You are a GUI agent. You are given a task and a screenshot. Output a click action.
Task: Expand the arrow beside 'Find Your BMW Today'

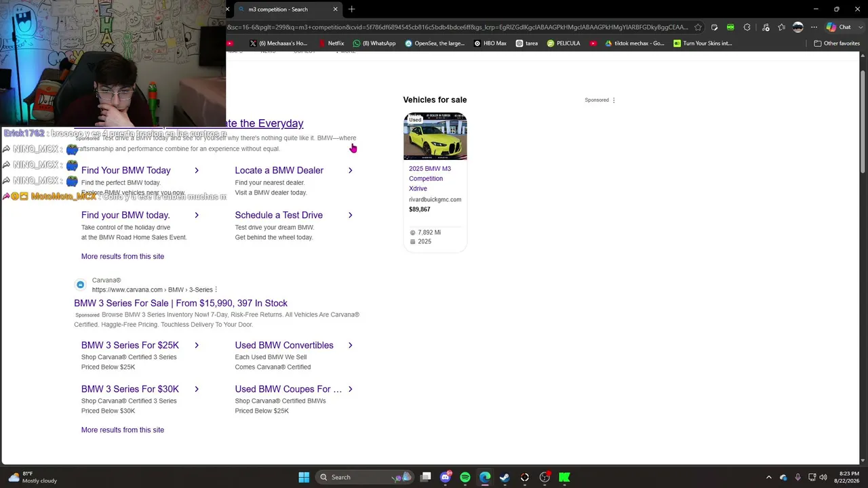click(197, 170)
